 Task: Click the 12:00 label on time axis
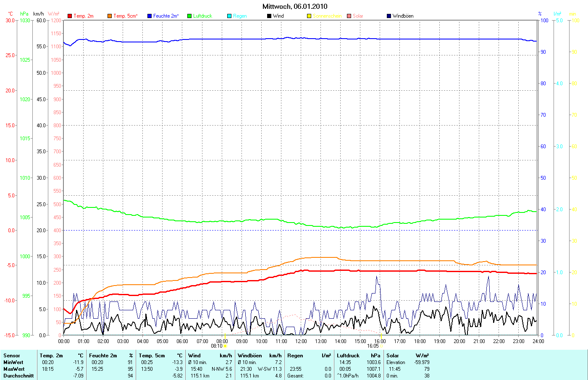click(x=301, y=341)
